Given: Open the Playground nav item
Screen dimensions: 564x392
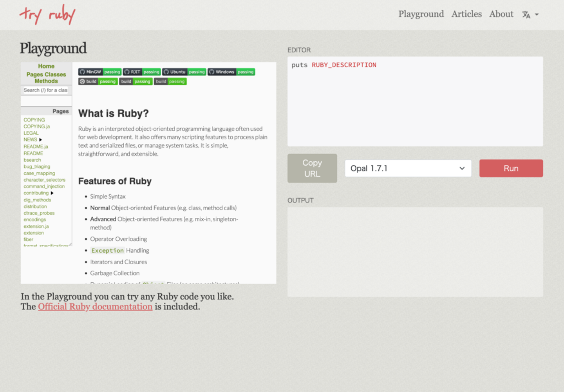Looking at the screenshot, I should (x=421, y=14).
